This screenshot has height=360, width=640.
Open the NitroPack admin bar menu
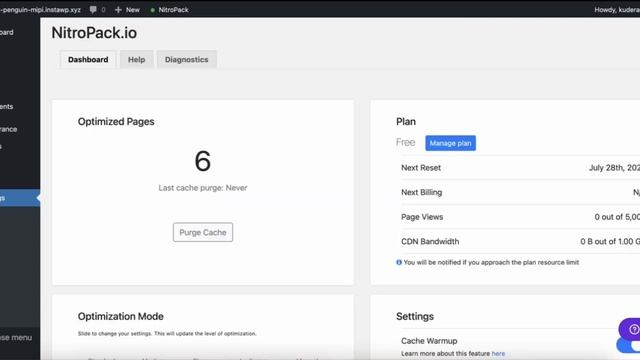pyautogui.click(x=169, y=9)
